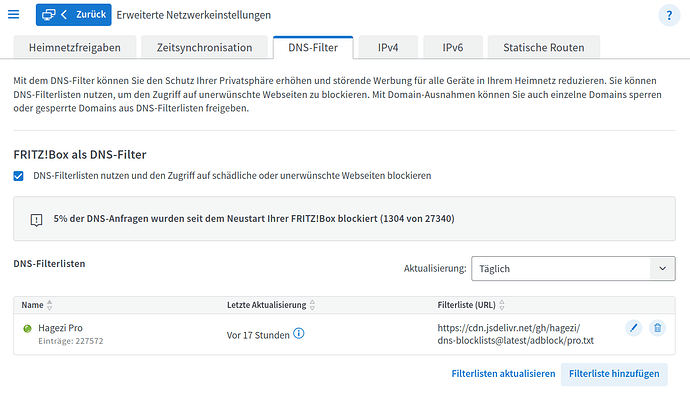This screenshot has height=407, width=690.
Task: Open the Aktualisierung Täglich dropdown
Action: click(x=573, y=268)
